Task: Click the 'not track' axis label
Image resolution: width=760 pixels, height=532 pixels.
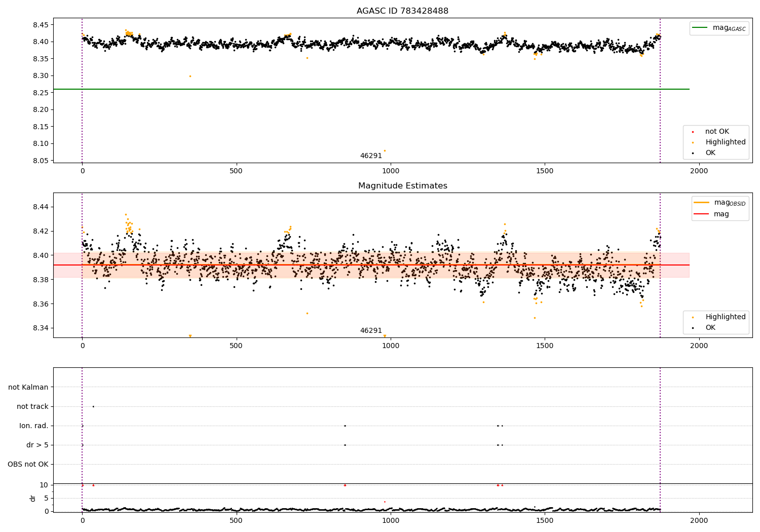Action: tap(32, 406)
